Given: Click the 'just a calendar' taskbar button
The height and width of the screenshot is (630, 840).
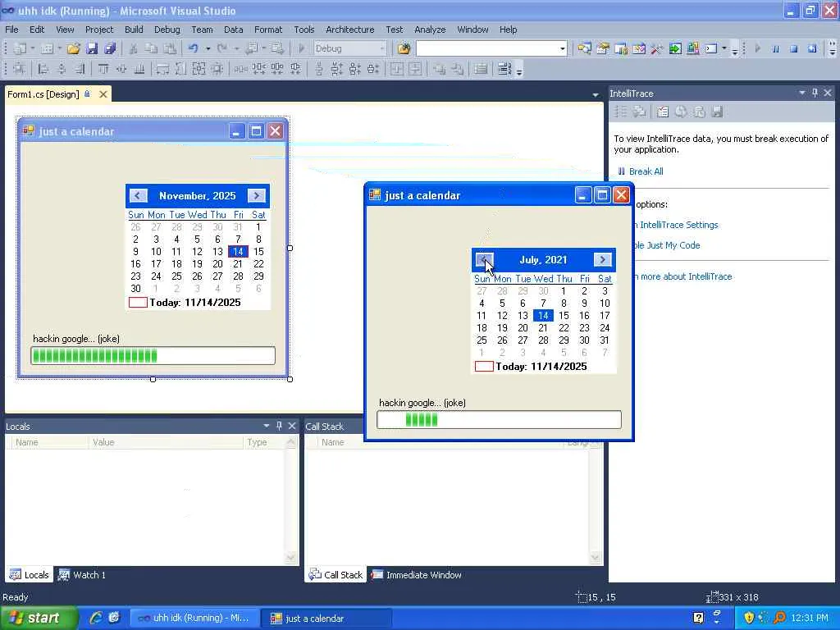Looking at the screenshot, I should click(x=325, y=619).
